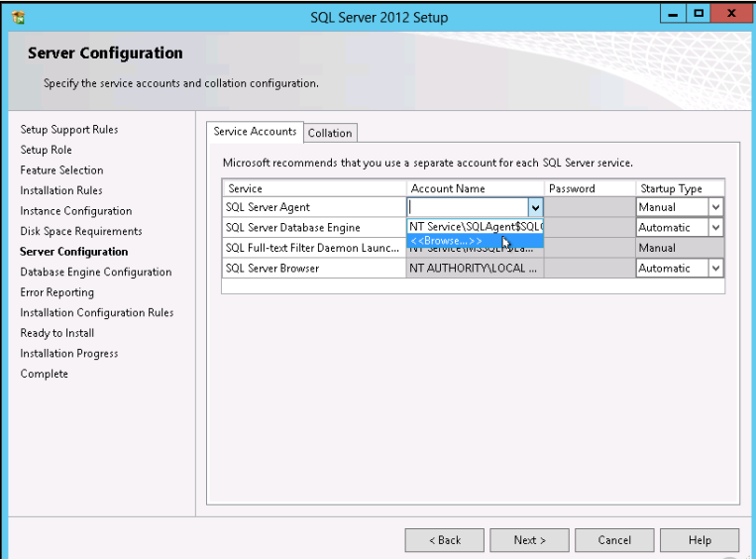Expand SQL Server Agent Startup Type dropdown
The width and height of the screenshot is (756, 559).
point(716,208)
